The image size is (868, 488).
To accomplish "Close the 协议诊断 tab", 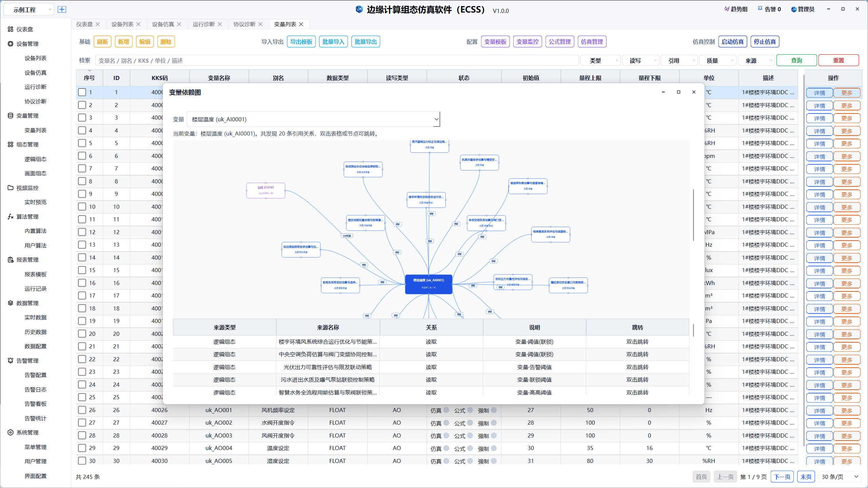I will [x=260, y=24].
